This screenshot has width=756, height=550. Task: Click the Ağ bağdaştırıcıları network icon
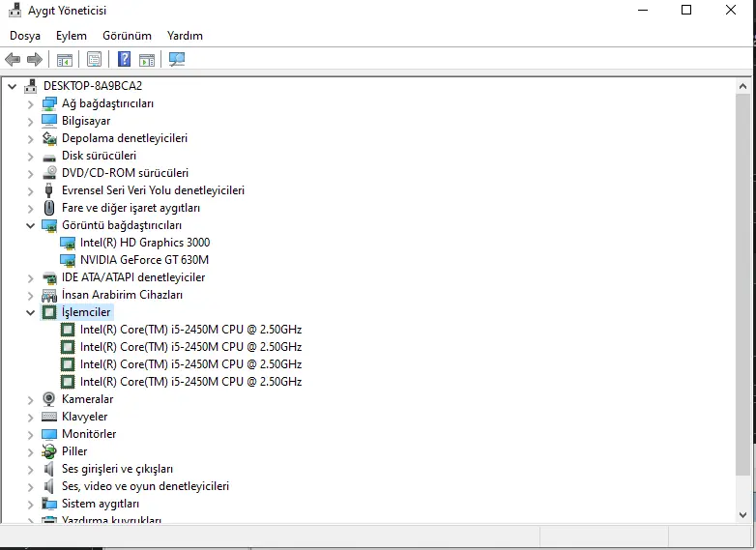click(x=49, y=103)
